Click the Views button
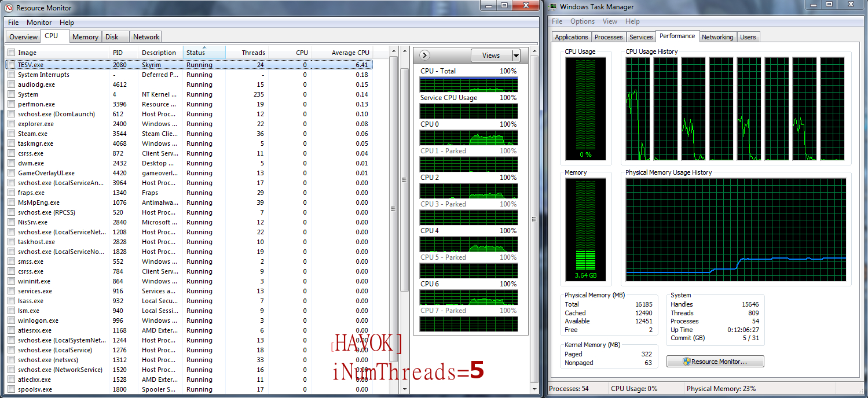 pos(490,56)
